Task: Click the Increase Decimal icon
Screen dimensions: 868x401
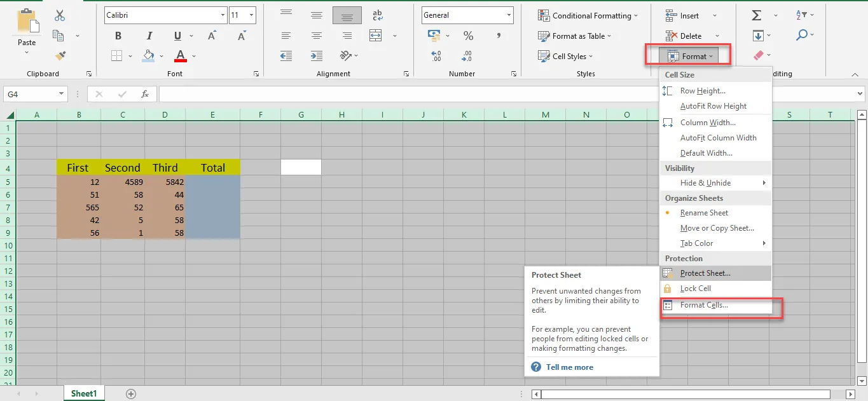Action: coord(436,56)
